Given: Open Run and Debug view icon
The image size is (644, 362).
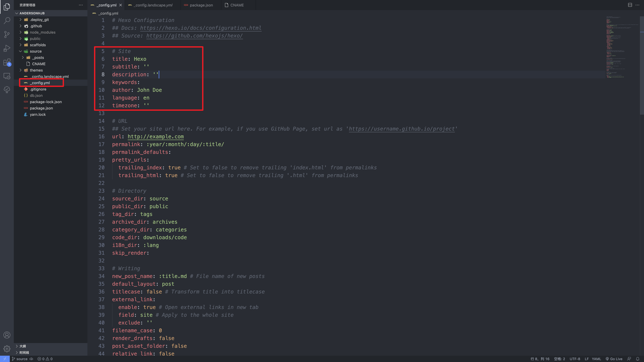Looking at the screenshot, I should click(x=7, y=48).
